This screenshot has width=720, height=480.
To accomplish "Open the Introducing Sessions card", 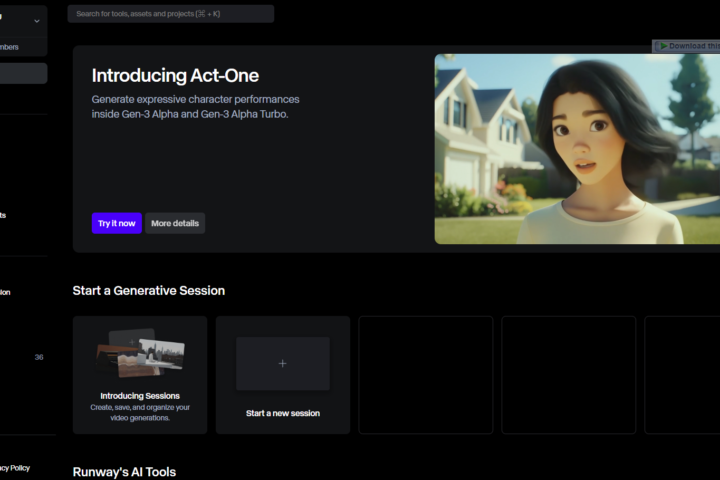I will (140, 375).
